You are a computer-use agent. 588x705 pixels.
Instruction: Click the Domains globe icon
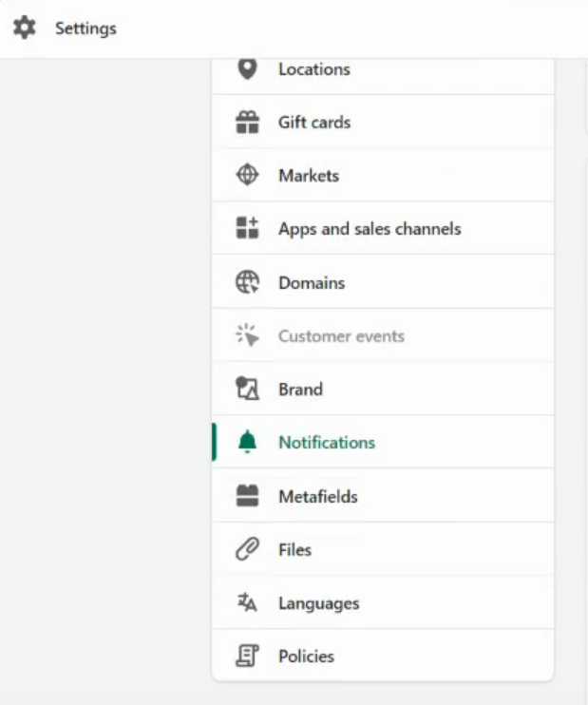pos(247,283)
